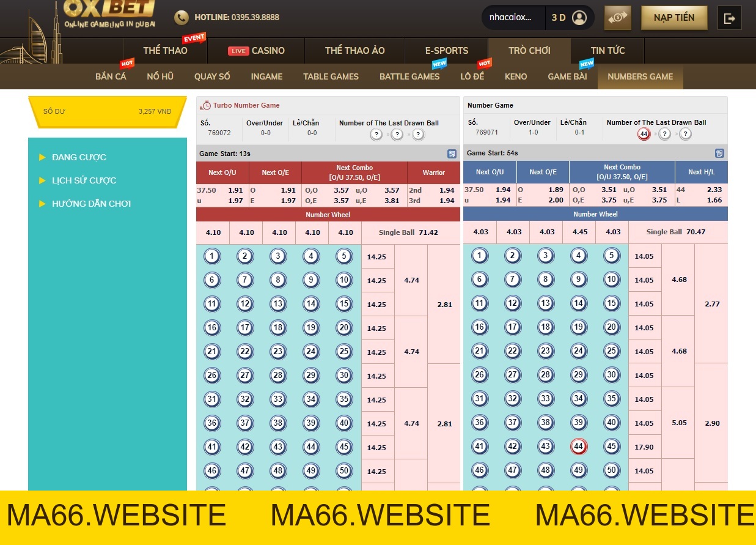The image size is (756, 545).
Task: Switch to NUMBERS GAME tab
Action: [x=640, y=76]
